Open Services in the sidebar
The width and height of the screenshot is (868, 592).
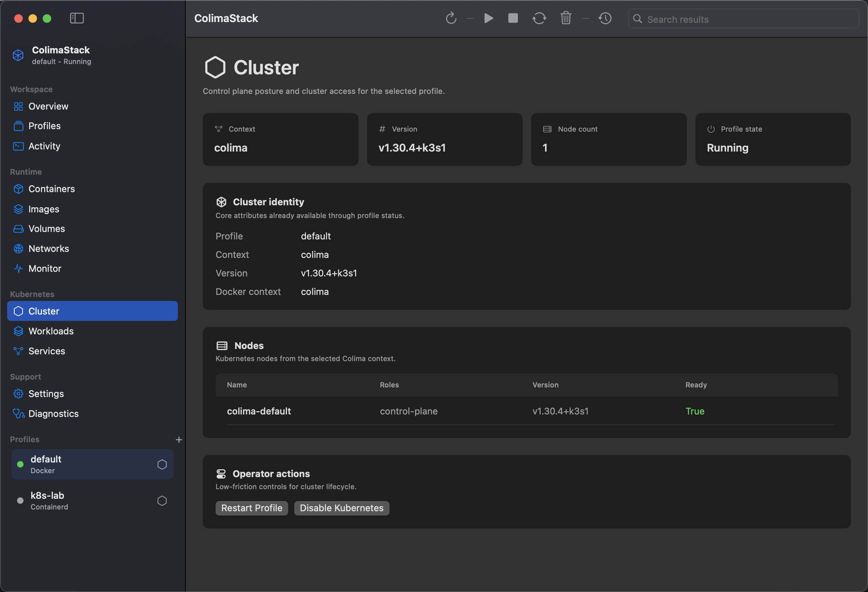tap(92, 351)
